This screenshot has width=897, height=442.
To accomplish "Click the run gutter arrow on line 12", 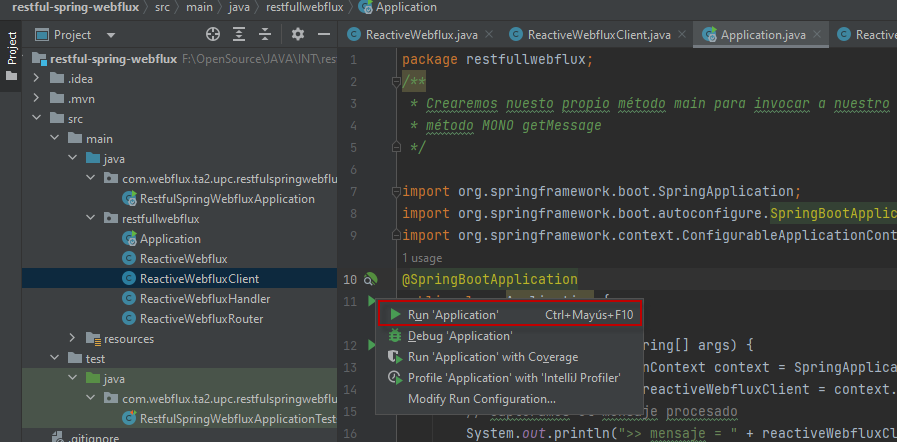I will tap(371, 345).
